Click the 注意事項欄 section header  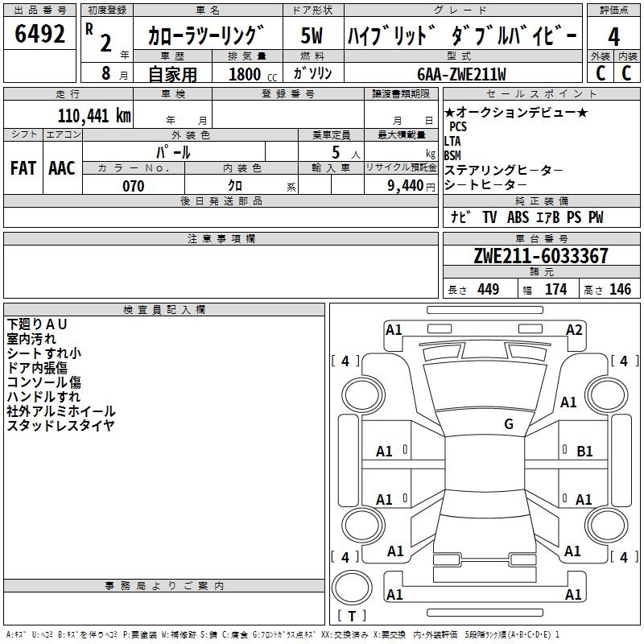[221, 238]
